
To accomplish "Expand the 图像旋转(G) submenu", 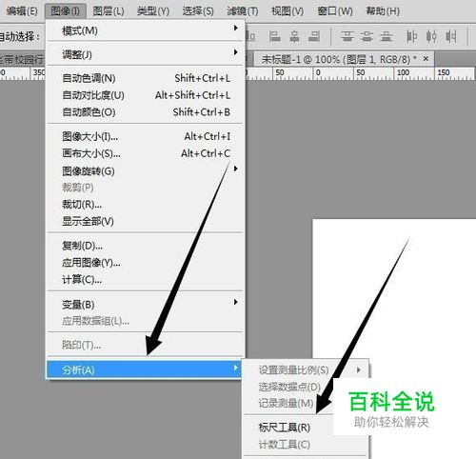I will pos(146,171).
